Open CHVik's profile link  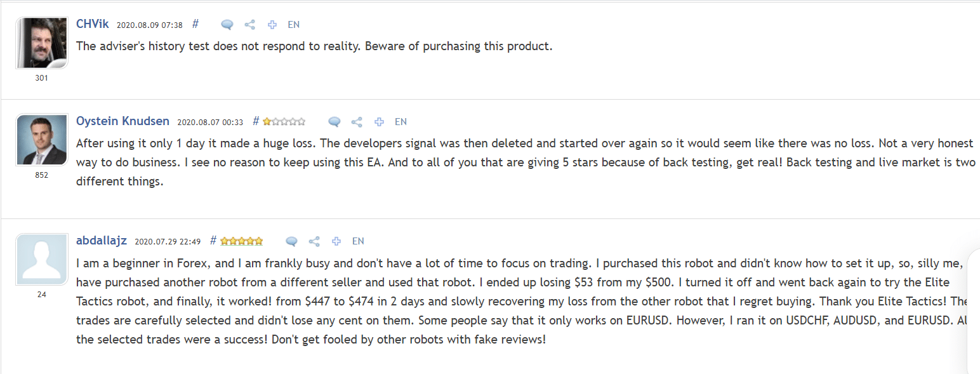tap(93, 24)
